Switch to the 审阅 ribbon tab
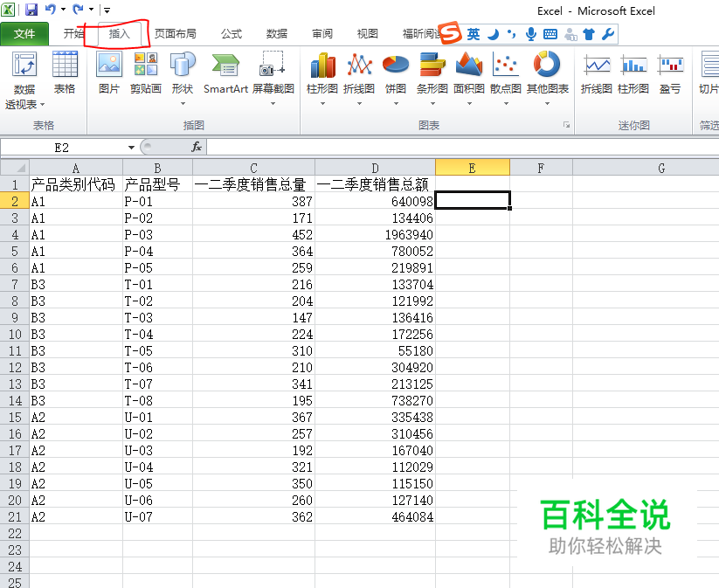Screen dimensions: 719x588 coord(321,33)
